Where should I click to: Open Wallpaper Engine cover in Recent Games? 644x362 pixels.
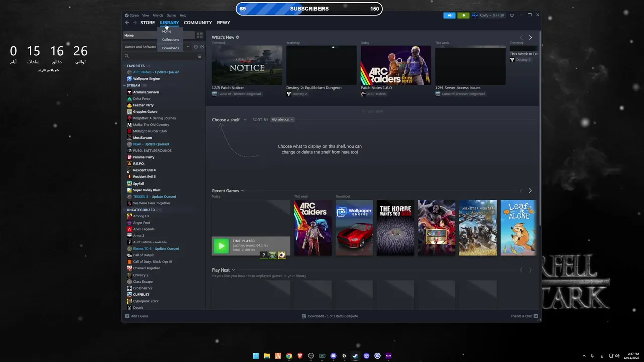(354, 228)
